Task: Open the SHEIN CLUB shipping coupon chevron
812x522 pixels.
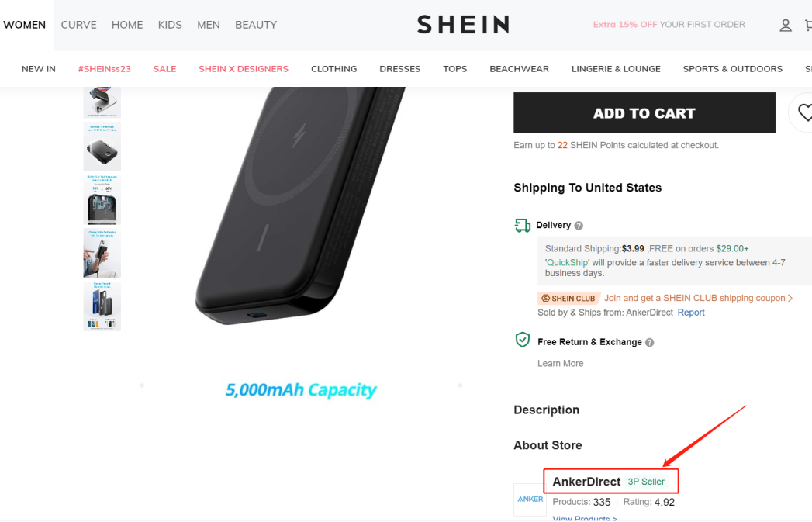Action: point(790,298)
